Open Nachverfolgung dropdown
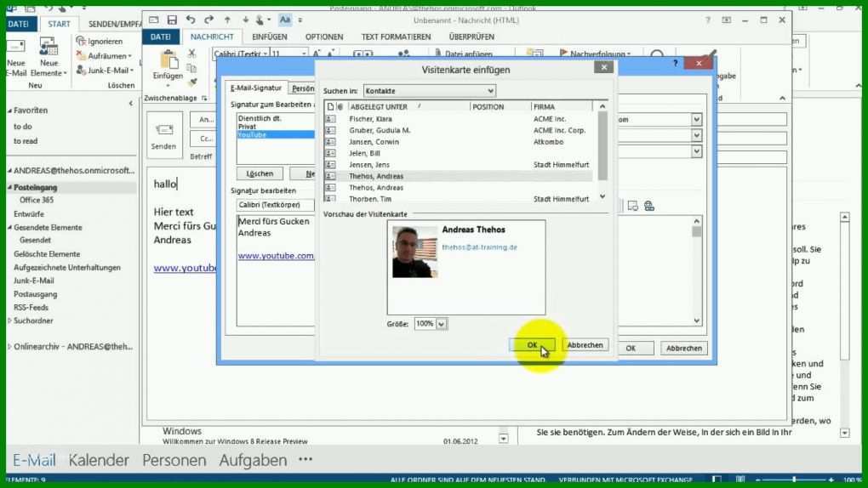This screenshot has height=488, width=868. (595, 54)
